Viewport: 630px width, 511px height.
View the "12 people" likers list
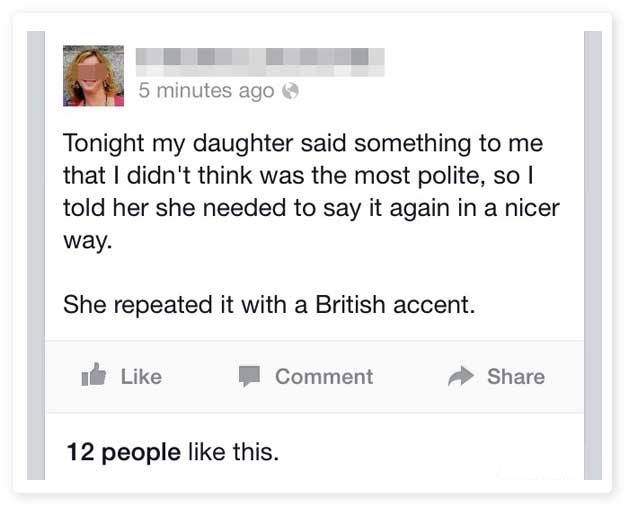[x=123, y=451]
